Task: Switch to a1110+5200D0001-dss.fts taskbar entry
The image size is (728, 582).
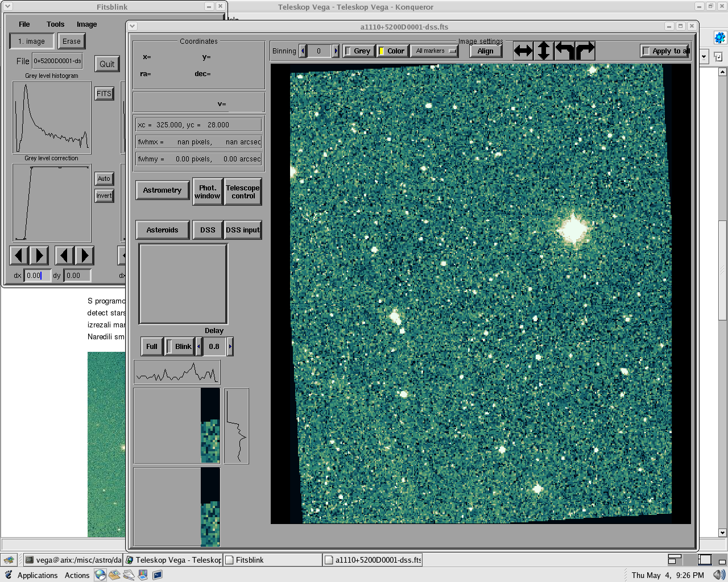Action: click(373, 560)
